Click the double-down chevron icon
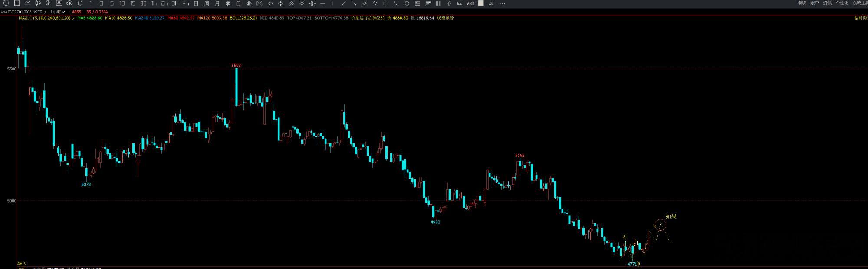 pos(302,3)
